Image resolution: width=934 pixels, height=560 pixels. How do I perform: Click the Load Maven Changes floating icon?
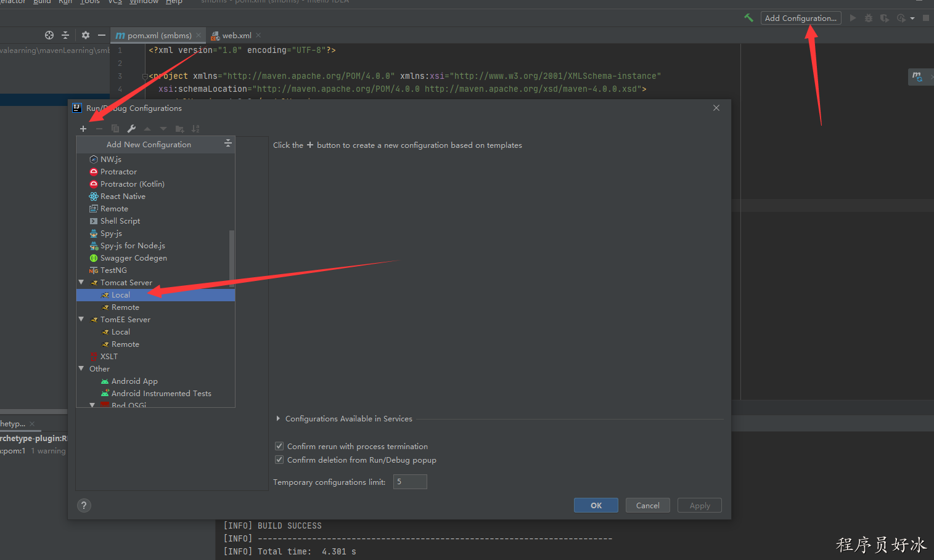pos(917,76)
